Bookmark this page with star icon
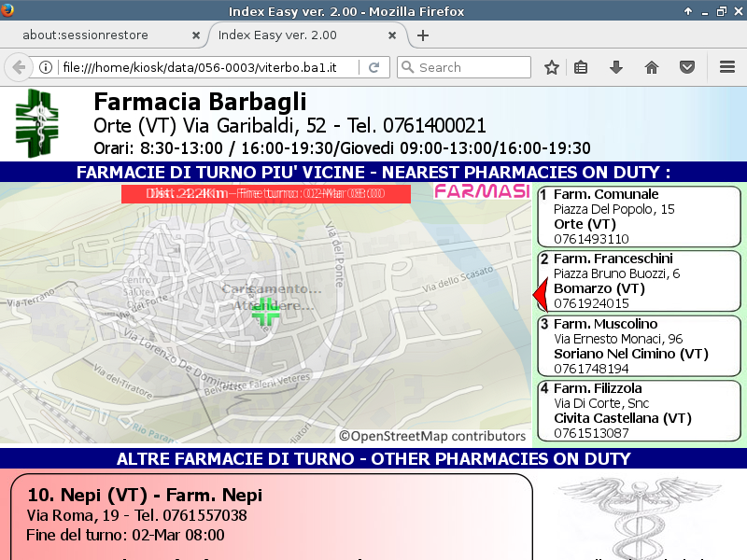Image resolution: width=747 pixels, height=560 pixels. click(x=552, y=67)
